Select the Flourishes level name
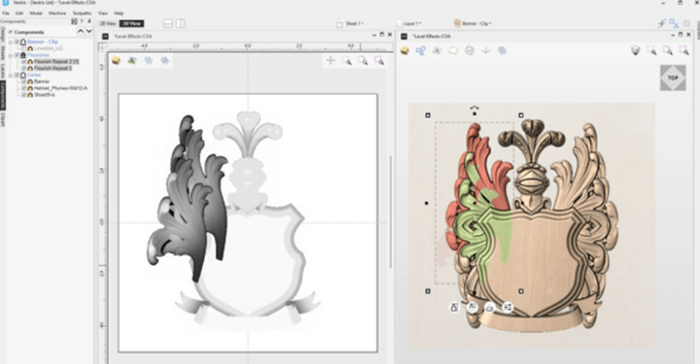 click(38, 55)
